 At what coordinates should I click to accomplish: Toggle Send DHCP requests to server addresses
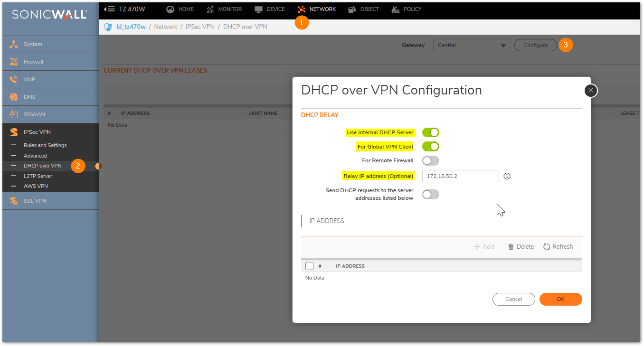pyautogui.click(x=430, y=194)
